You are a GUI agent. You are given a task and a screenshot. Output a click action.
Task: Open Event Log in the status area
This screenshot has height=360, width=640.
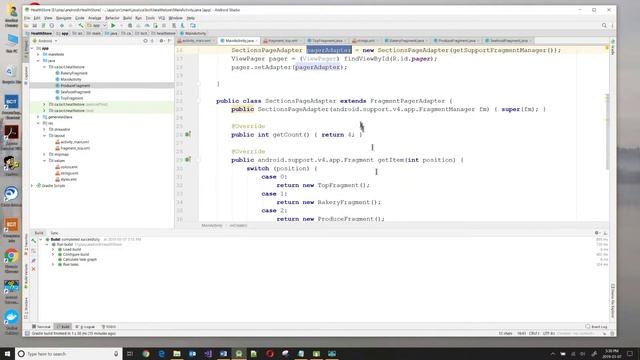(x=596, y=327)
